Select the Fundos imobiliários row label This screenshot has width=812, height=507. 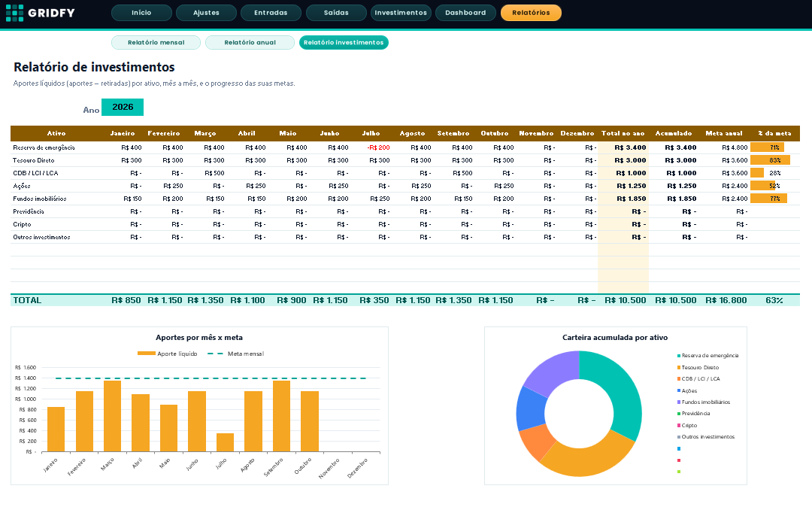point(40,199)
